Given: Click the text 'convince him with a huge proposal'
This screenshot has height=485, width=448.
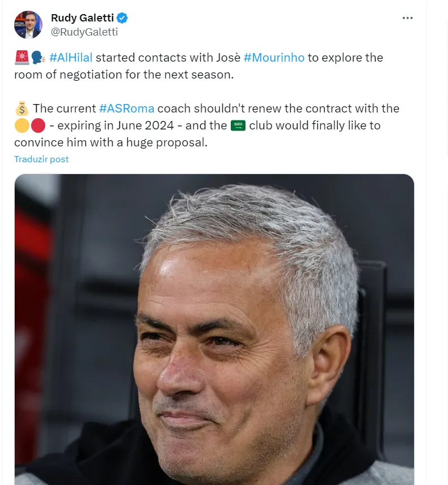Looking at the screenshot, I should (x=111, y=142).
